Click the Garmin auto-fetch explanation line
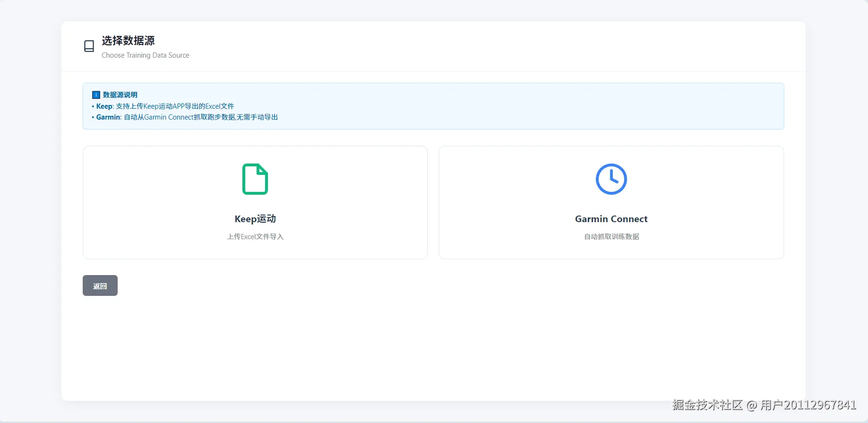Screen dimensions: 868x423 point(185,117)
